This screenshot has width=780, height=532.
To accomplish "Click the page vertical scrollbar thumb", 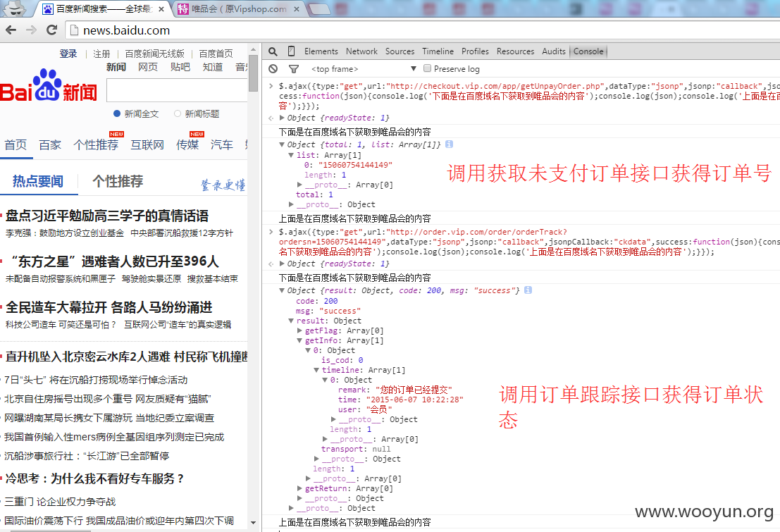I will tap(253, 74).
